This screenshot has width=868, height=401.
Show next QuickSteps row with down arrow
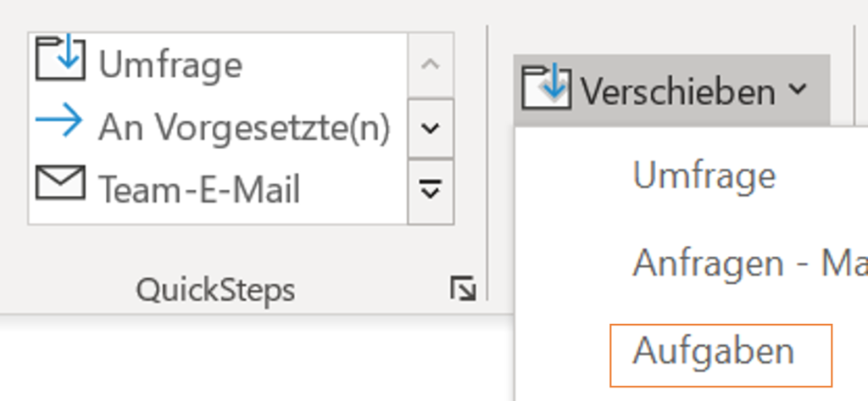pos(431,129)
